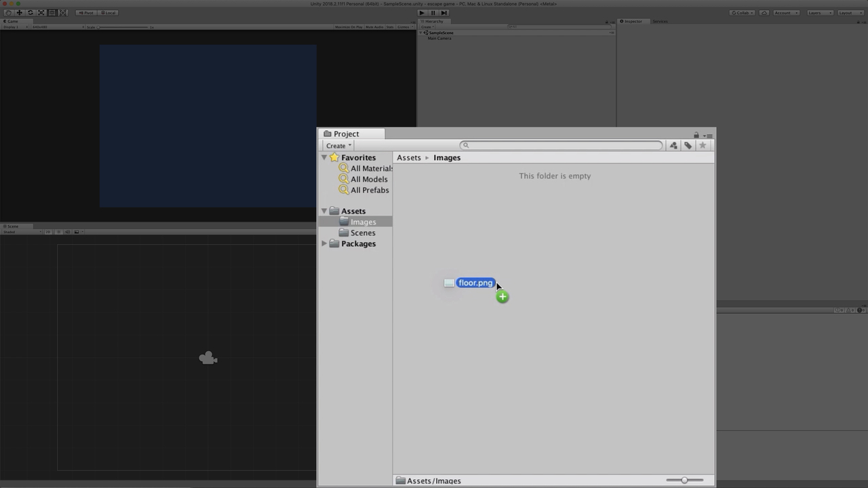Click the favorites star icon in Project toolbar

tap(703, 146)
